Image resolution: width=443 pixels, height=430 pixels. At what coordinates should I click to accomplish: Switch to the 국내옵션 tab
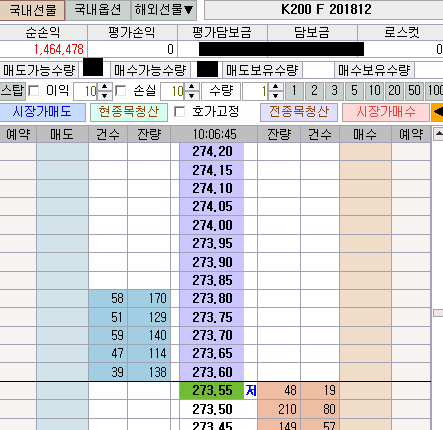tap(98, 10)
